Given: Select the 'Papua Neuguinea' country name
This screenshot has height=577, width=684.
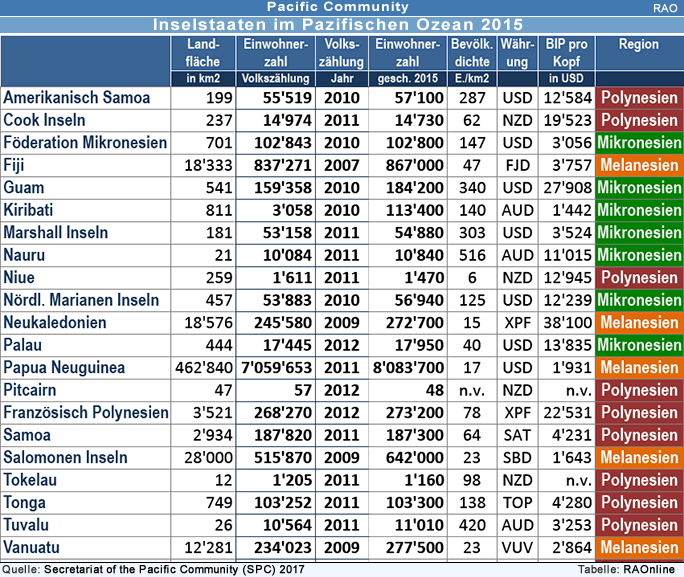Looking at the screenshot, I should [65, 367].
